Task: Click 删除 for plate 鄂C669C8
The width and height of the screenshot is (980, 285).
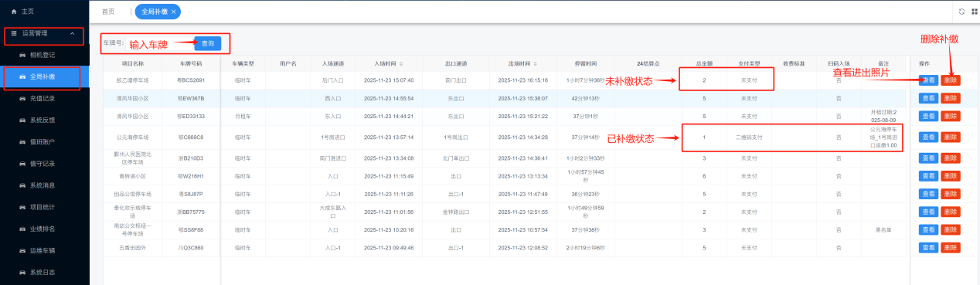Action: 951,137
